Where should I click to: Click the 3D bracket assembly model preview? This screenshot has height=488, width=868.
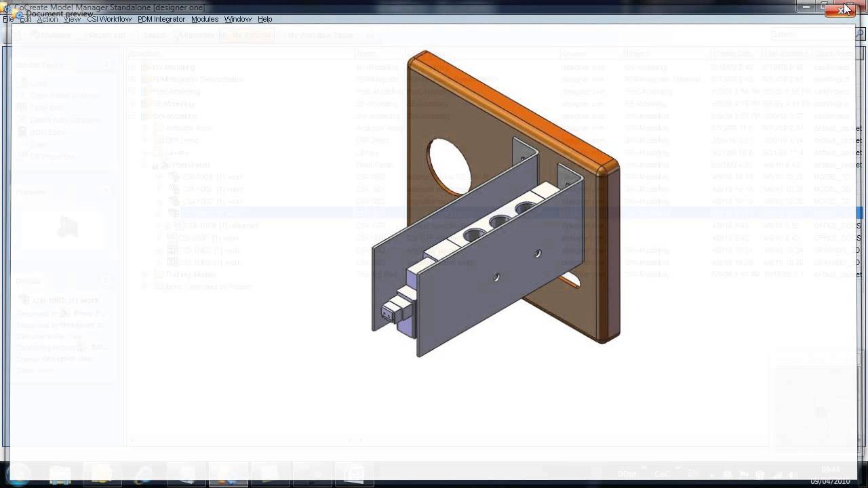[x=496, y=203]
